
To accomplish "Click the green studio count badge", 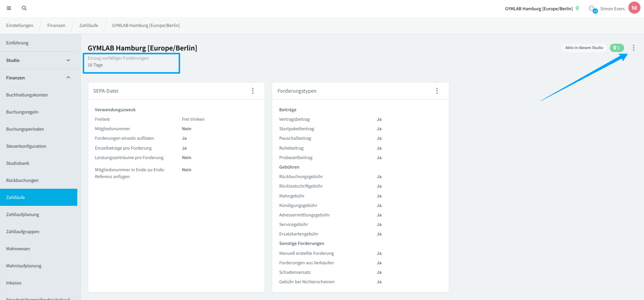I will (617, 48).
